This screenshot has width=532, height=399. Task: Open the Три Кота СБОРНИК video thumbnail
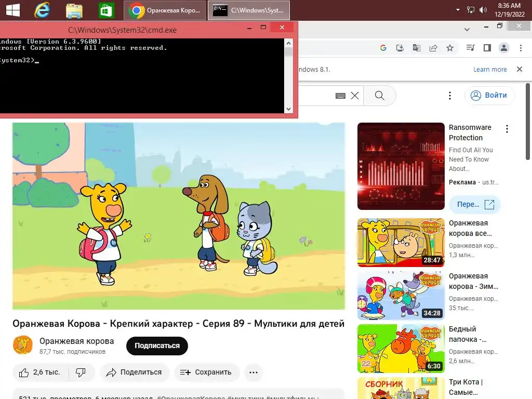point(401,388)
